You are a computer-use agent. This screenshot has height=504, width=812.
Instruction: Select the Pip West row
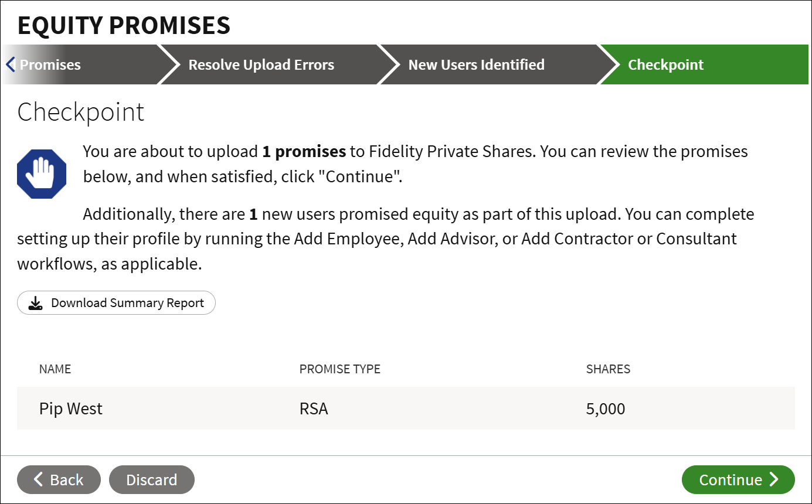pyautogui.click(x=406, y=408)
